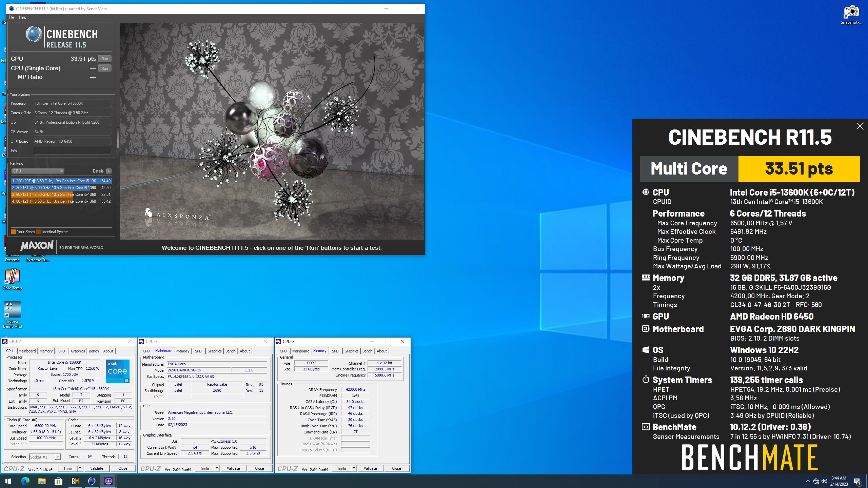Screen dimensions: 868x488
Task: Click Close button in first CPU-Z window
Action: click(x=123, y=468)
